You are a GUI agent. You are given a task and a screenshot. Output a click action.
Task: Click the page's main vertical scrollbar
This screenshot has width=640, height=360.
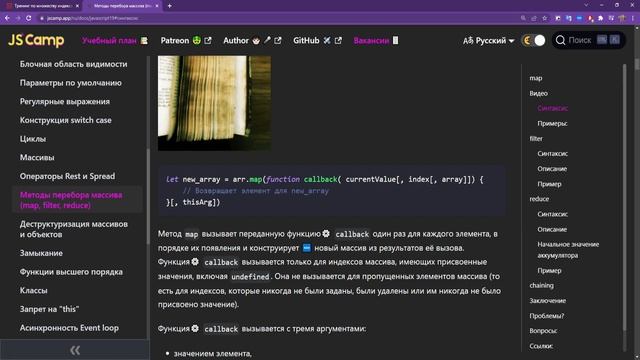click(x=637, y=64)
